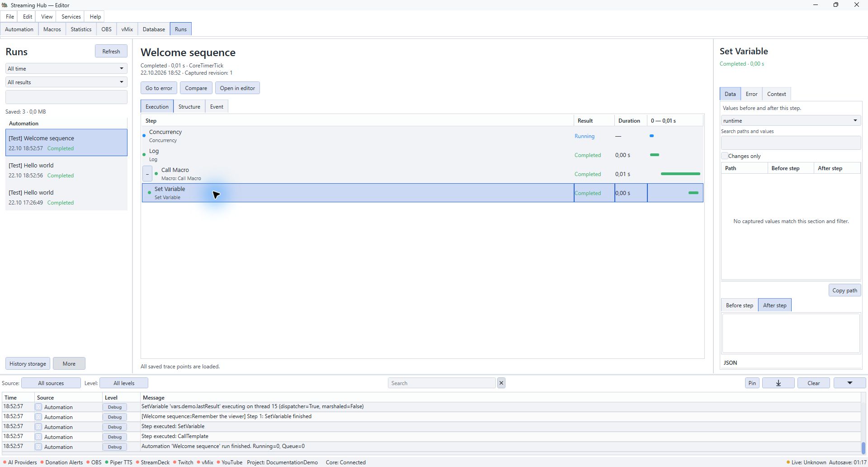Image resolution: width=868 pixels, height=467 pixels.
Task: Toggle the Pin button in log panel
Action: click(x=752, y=383)
